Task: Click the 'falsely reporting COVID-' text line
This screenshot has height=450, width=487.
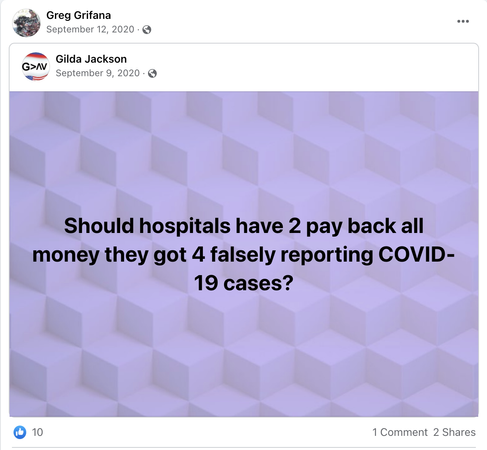Action: click(332, 255)
